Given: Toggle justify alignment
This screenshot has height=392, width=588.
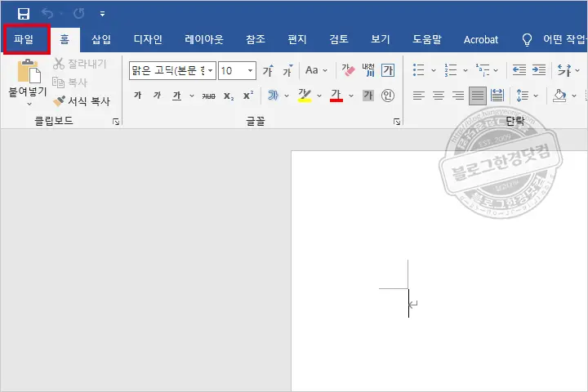Looking at the screenshot, I should 478,96.
